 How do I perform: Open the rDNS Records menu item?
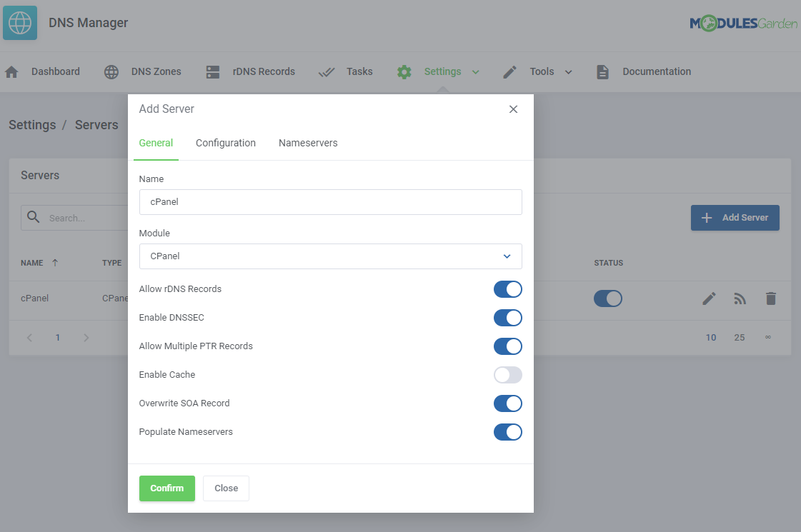(x=264, y=71)
